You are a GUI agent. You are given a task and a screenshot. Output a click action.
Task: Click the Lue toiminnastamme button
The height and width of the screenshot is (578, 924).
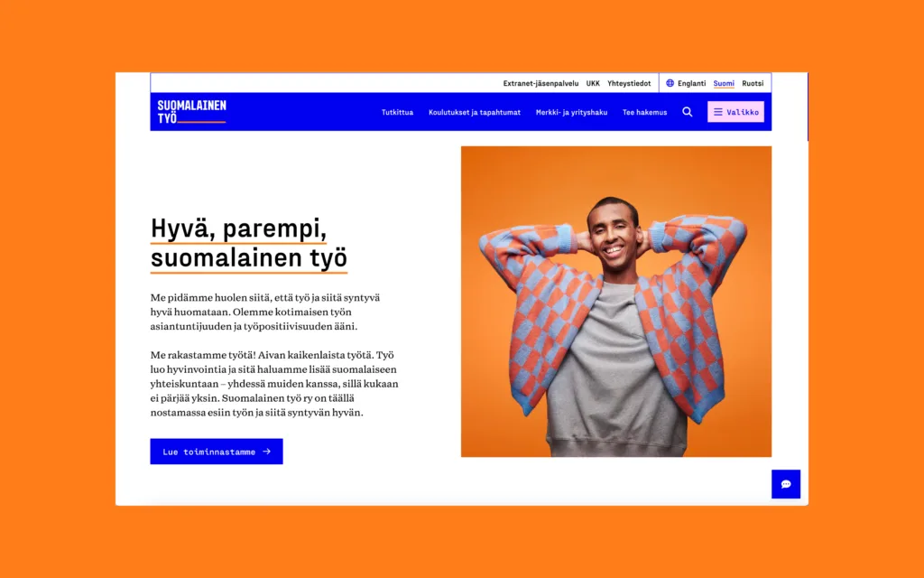tap(217, 452)
